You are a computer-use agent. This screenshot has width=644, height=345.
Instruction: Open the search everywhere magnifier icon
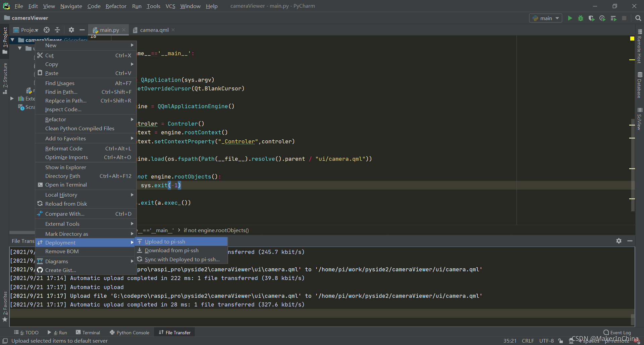tap(638, 18)
